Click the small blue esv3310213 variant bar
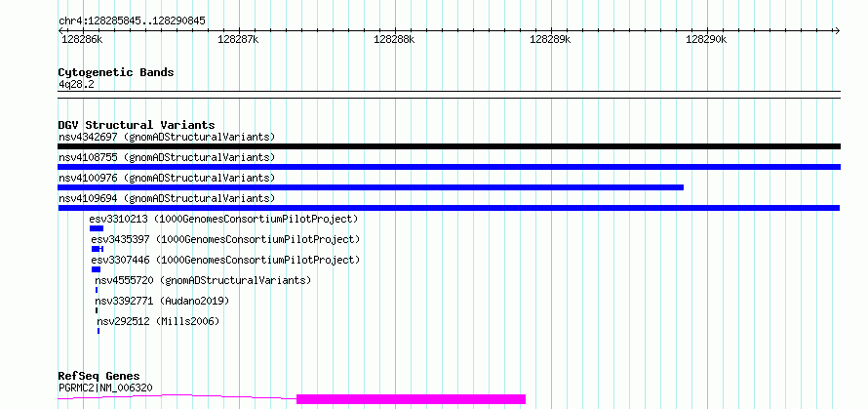Image resolution: width=868 pixels, height=409 pixels. click(x=97, y=228)
